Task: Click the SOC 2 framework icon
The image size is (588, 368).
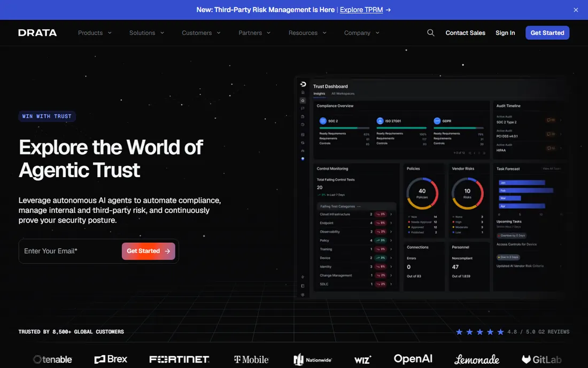Action: pos(323,121)
